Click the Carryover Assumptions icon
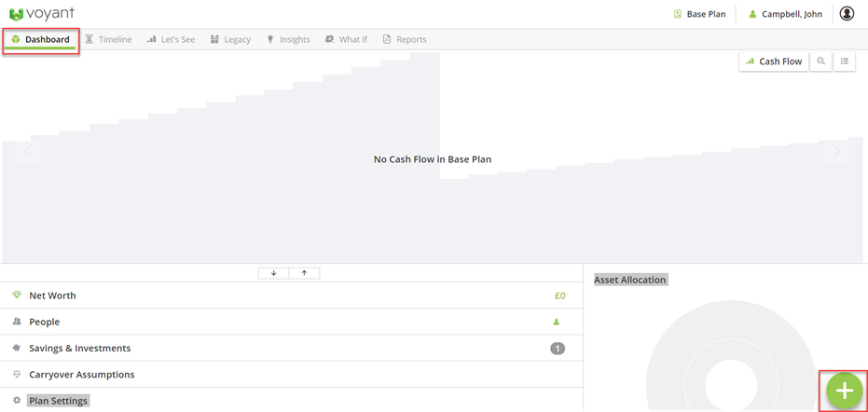This screenshot has width=868, height=412. click(17, 375)
